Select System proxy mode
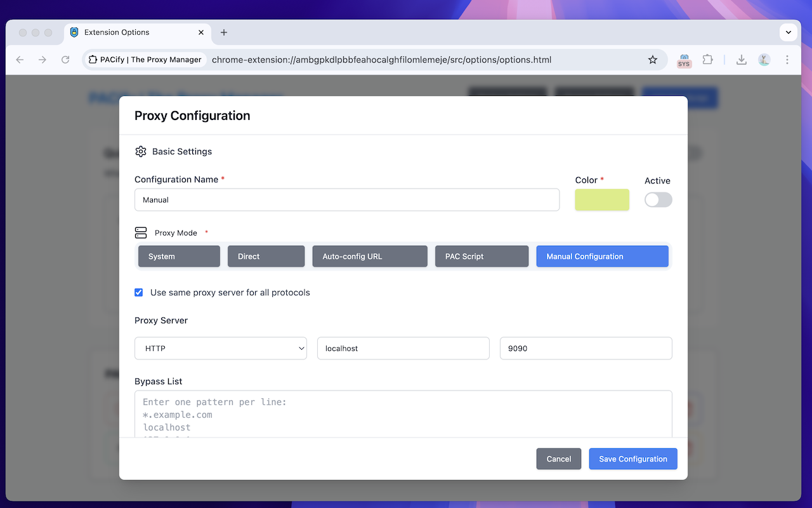This screenshot has width=812, height=508. click(x=179, y=257)
